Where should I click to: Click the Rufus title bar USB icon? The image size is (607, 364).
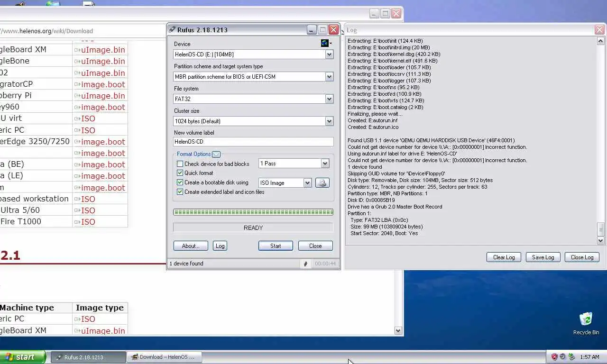(172, 30)
